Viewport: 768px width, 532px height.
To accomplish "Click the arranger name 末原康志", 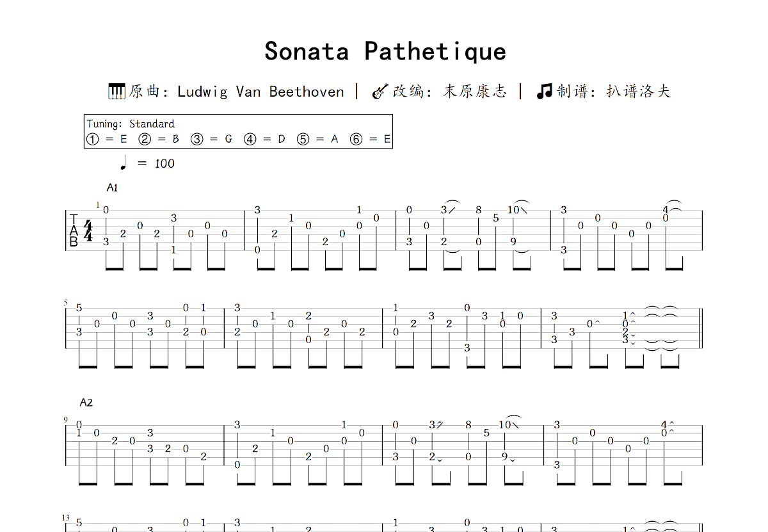I will [475, 92].
